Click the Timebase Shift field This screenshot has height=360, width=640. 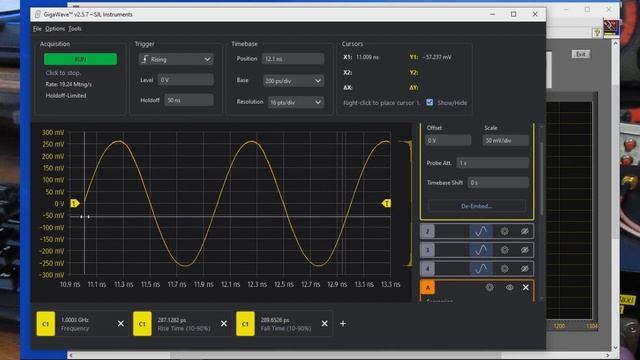click(498, 182)
